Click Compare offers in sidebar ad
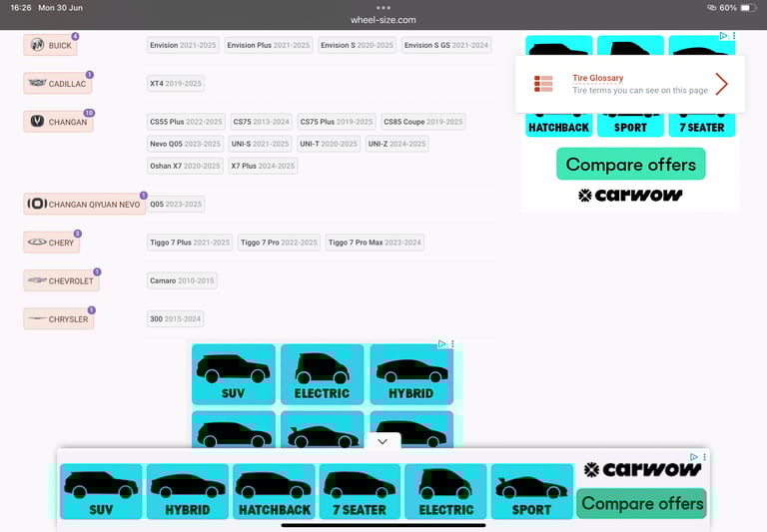 tap(631, 164)
